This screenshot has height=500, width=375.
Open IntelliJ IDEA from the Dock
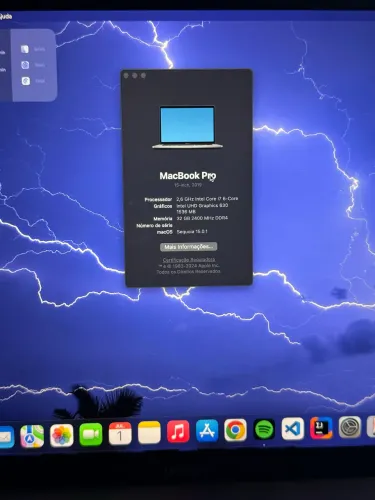pos(321,428)
